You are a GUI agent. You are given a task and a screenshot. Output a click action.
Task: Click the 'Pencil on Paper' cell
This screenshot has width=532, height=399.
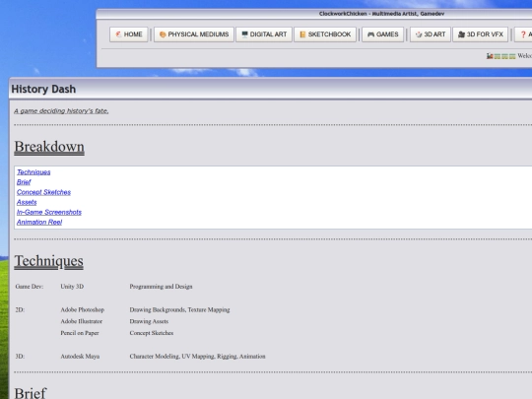tap(80, 333)
